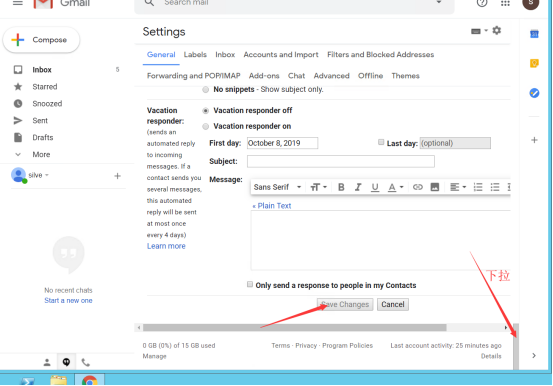Select Vacation responder on
This screenshot has height=386, width=553.
click(x=206, y=126)
